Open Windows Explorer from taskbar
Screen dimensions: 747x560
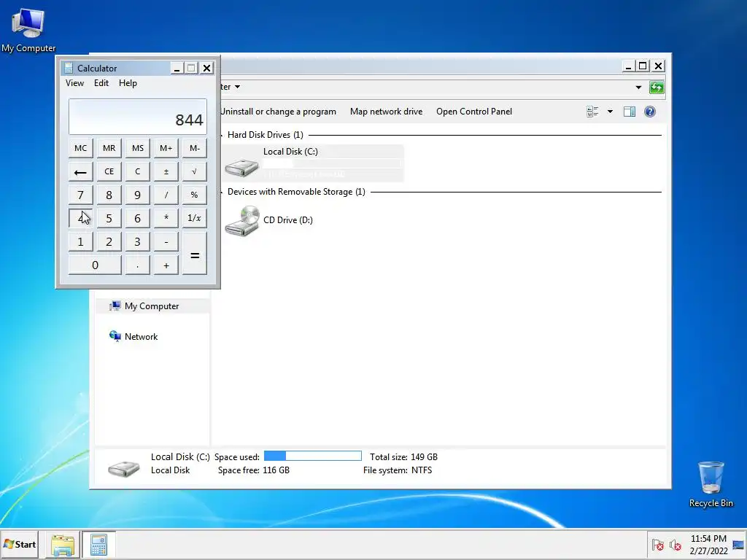[63, 544]
